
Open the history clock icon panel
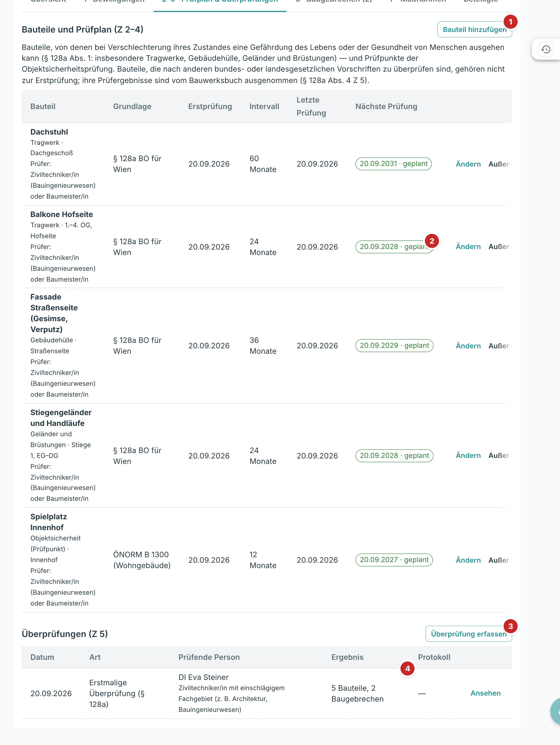pos(546,49)
